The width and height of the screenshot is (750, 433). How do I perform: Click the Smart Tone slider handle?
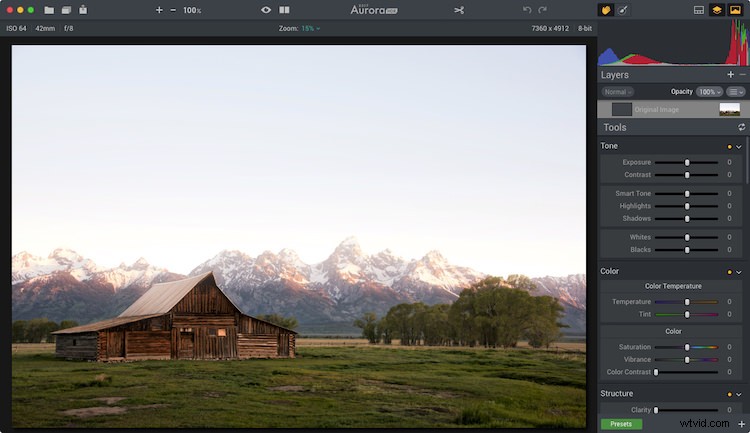click(687, 194)
